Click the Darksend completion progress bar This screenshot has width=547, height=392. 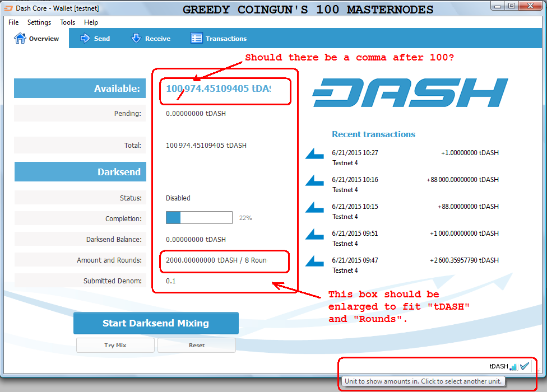tap(199, 217)
